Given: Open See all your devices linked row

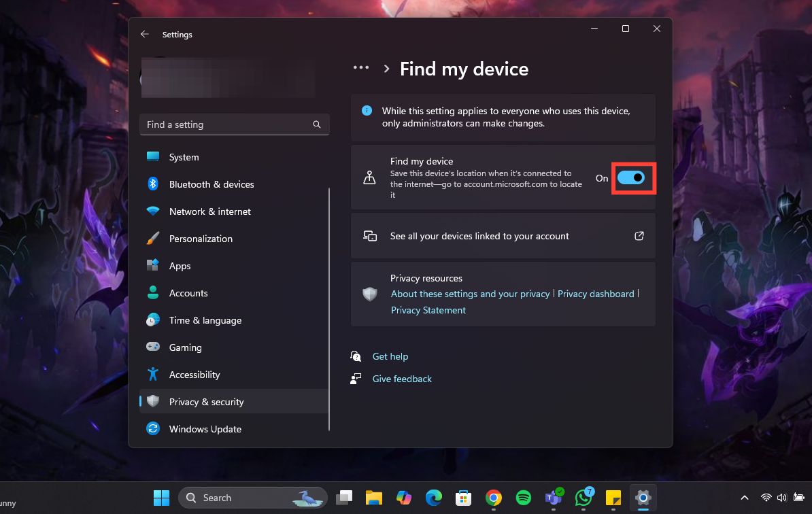Looking at the screenshot, I should point(479,236).
